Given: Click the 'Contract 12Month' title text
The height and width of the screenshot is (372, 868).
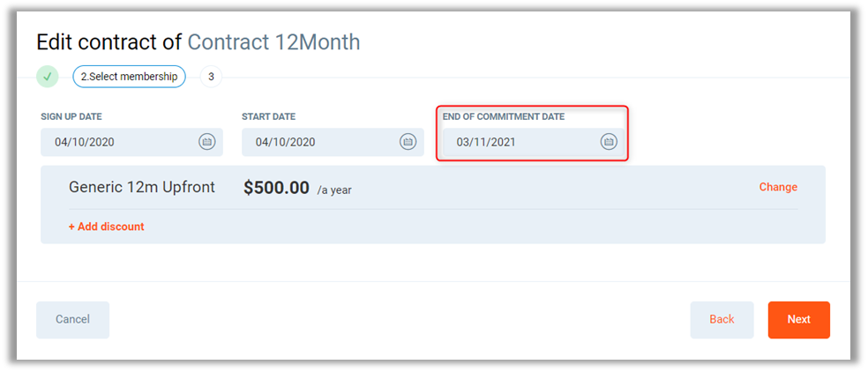Looking at the screenshot, I should click(x=273, y=41).
